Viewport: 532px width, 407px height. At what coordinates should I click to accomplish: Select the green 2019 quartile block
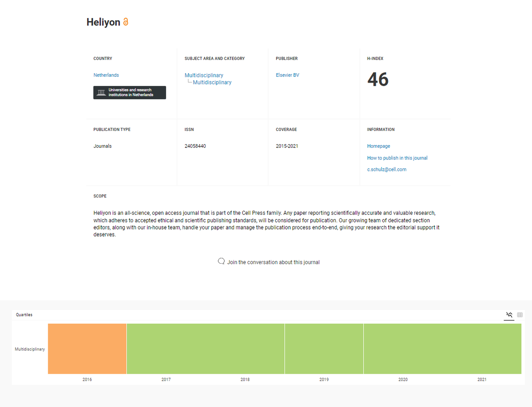[324, 348]
